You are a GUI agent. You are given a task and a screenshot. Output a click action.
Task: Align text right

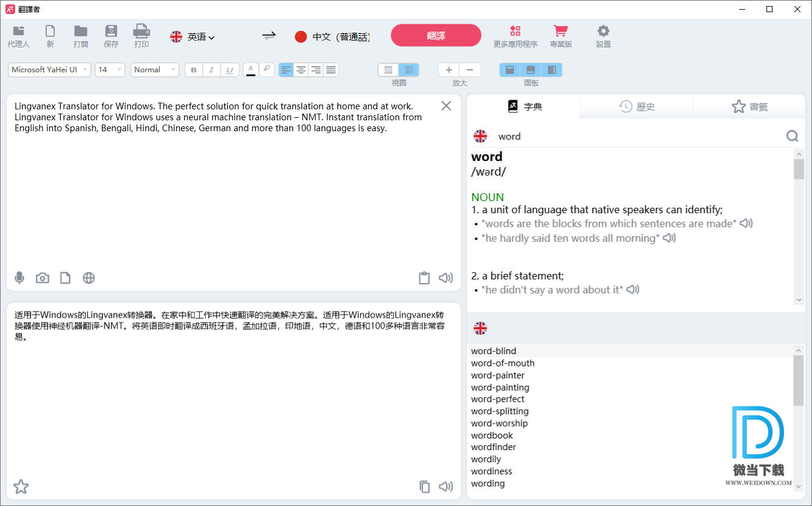tap(316, 70)
